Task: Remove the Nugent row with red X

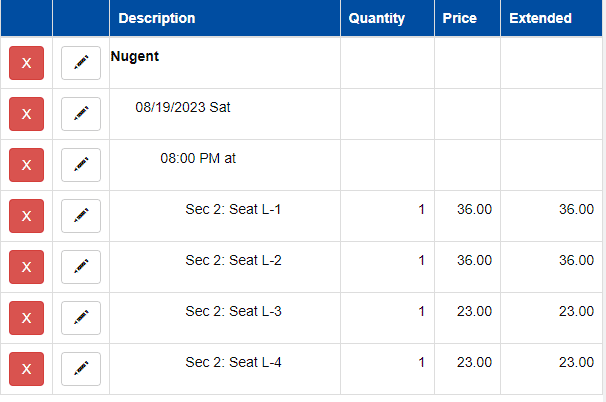Action: tap(26, 63)
